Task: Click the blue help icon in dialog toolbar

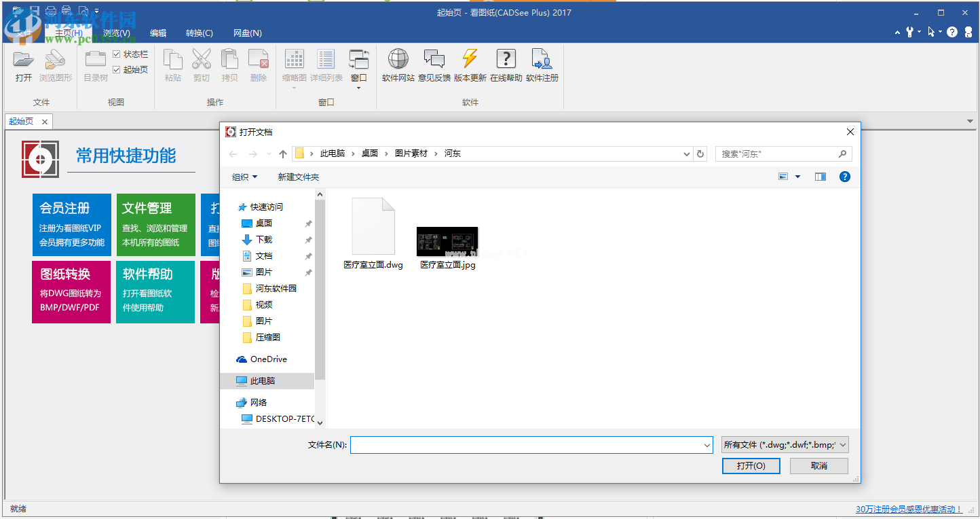Action: (x=845, y=177)
